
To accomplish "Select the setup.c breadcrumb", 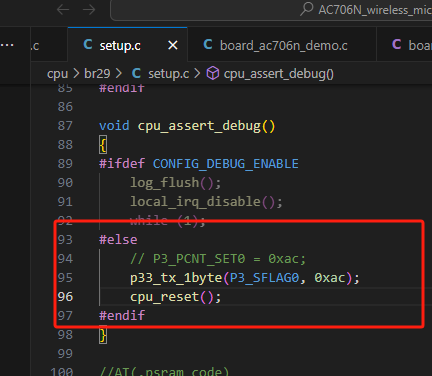I will coord(169,74).
